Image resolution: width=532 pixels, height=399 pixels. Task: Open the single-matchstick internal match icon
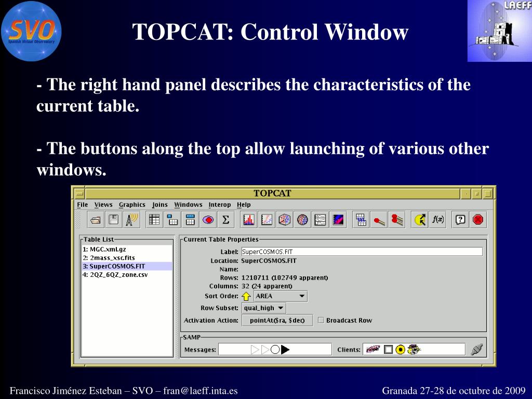[379, 220]
